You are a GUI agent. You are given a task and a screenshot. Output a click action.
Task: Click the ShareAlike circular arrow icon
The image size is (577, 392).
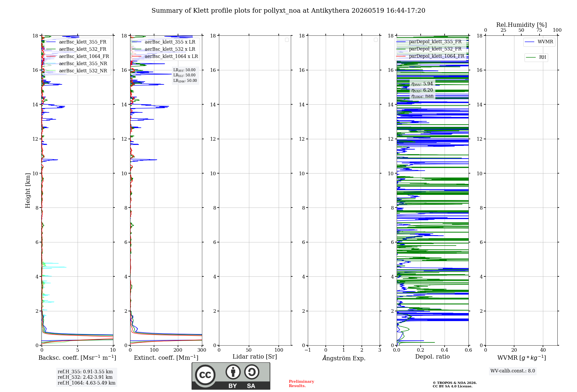click(252, 372)
